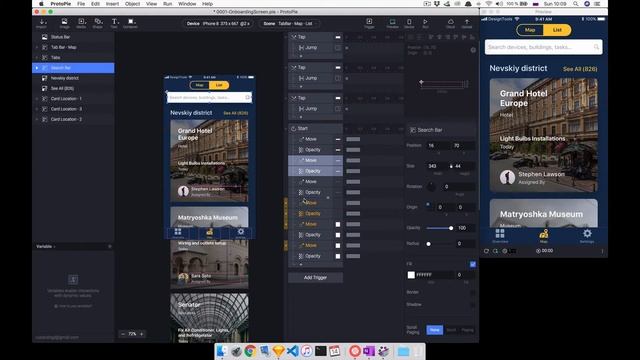Select Scroll for Scroll Paging
Screen dimensions: 640x360
[451, 330]
